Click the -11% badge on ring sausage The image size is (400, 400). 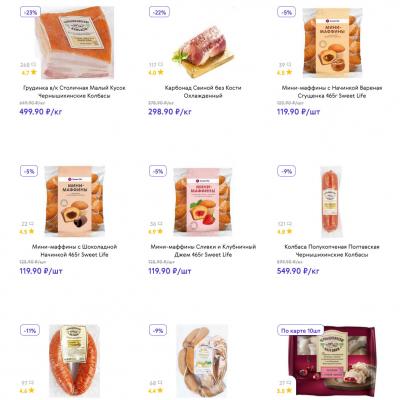pos(30,331)
